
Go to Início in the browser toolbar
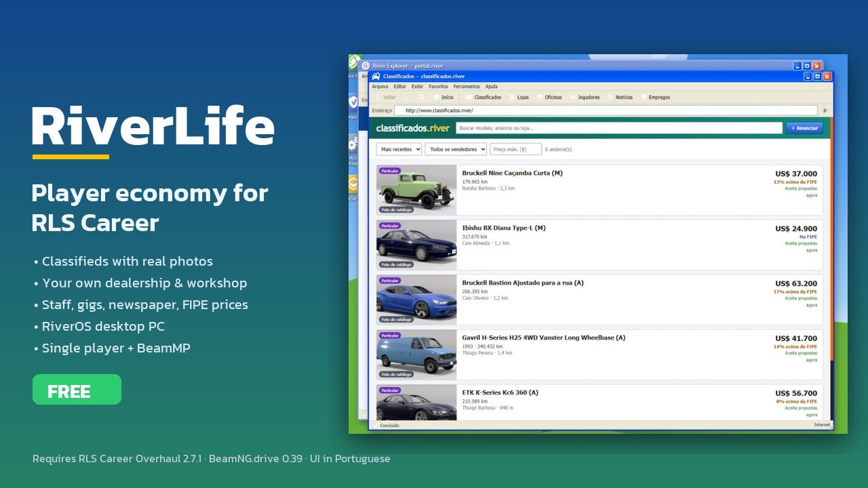tap(444, 97)
